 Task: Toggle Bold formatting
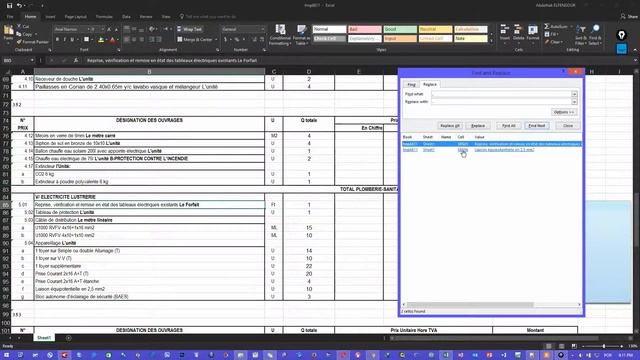57,40
